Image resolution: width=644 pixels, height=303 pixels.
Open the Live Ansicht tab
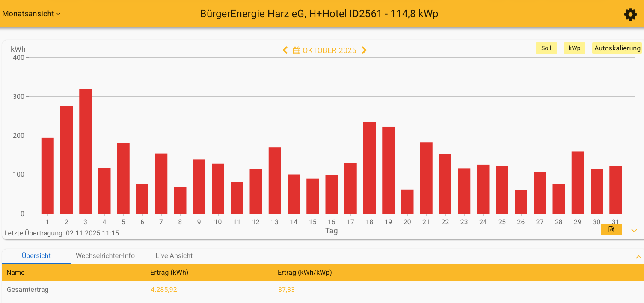[174, 255]
